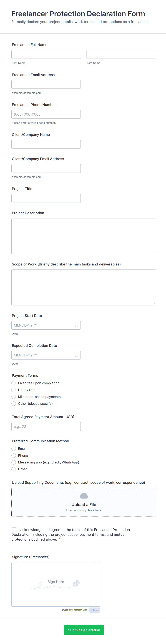Select Fixed fee upon completion option
This screenshot has height=644, width=166.
coord(14,383)
